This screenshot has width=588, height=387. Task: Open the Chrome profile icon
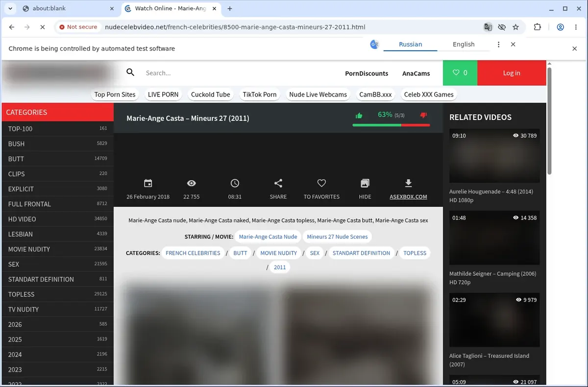point(561,27)
